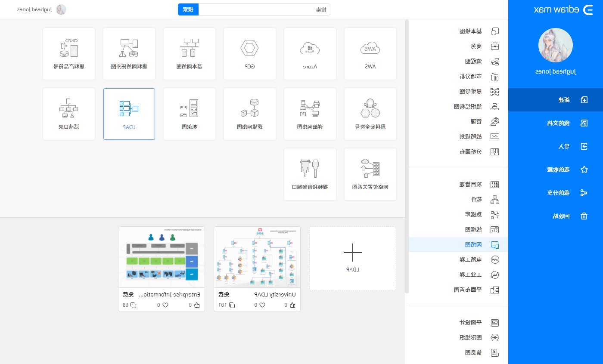Screen dimensions: 603x364
Task: Open the 回收站 (Recycle Bin)
Action: (x=556, y=216)
